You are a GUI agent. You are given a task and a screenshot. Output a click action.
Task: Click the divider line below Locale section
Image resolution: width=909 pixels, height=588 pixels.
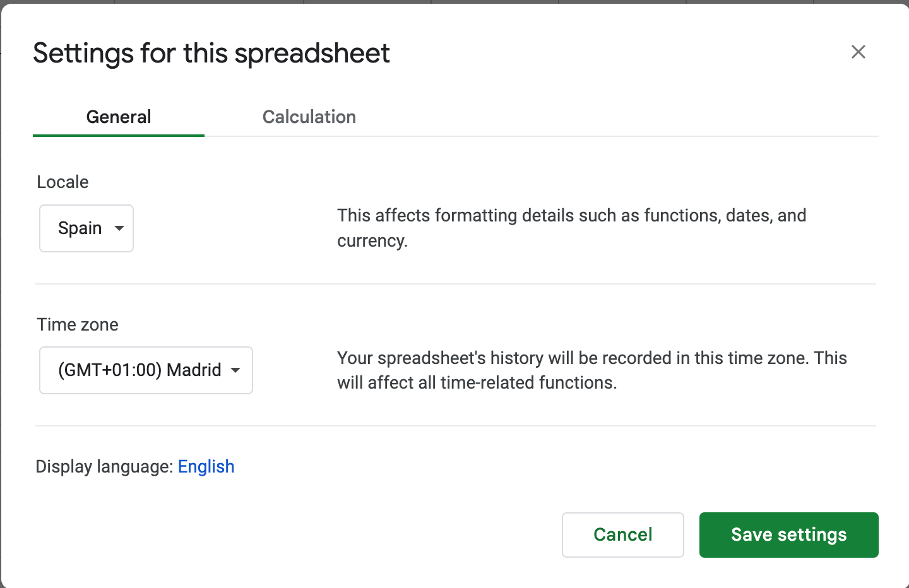point(456,284)
